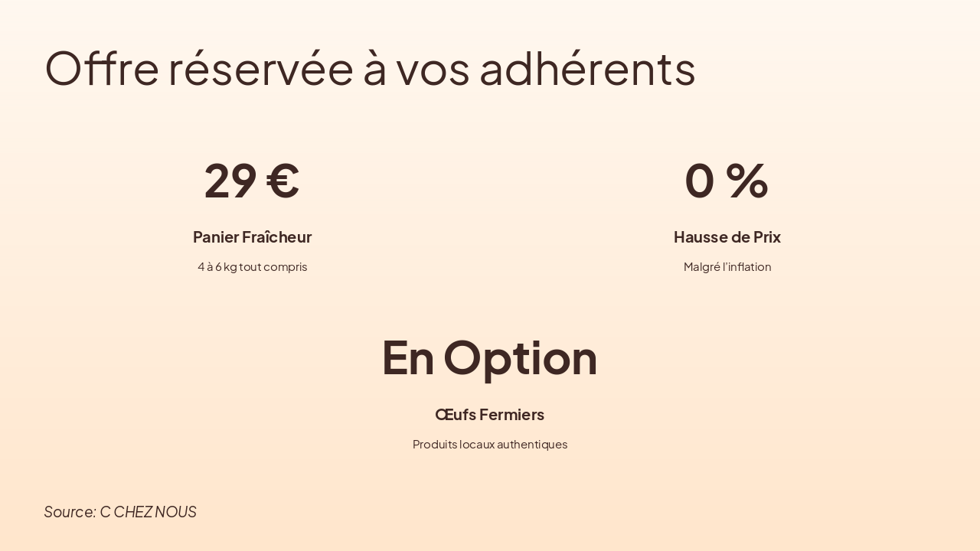This screenshot has width=980, height=551.
Task: Select "adhérents" in the slide title
Action: tap(587, 67)
